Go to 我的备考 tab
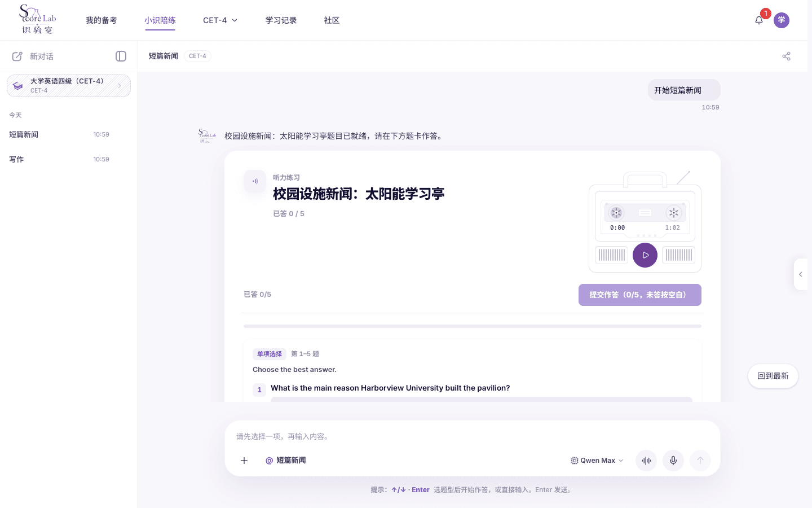The height and width of the screenshot is (508, 812). coord(101,20)
